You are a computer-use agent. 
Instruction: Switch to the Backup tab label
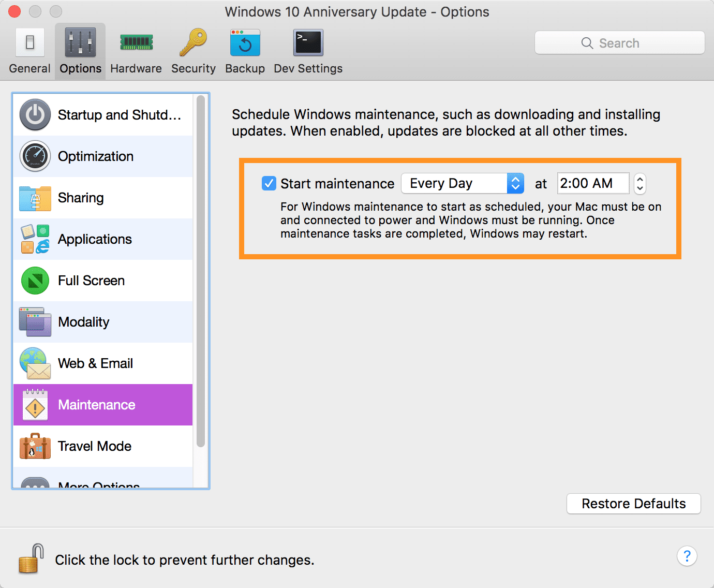[245, 68]
